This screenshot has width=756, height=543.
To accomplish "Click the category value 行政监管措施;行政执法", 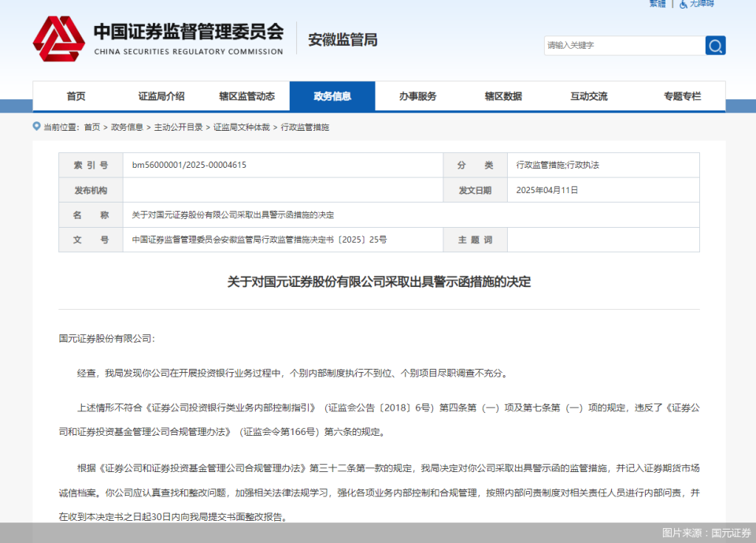I will click(x=558, y=165).
